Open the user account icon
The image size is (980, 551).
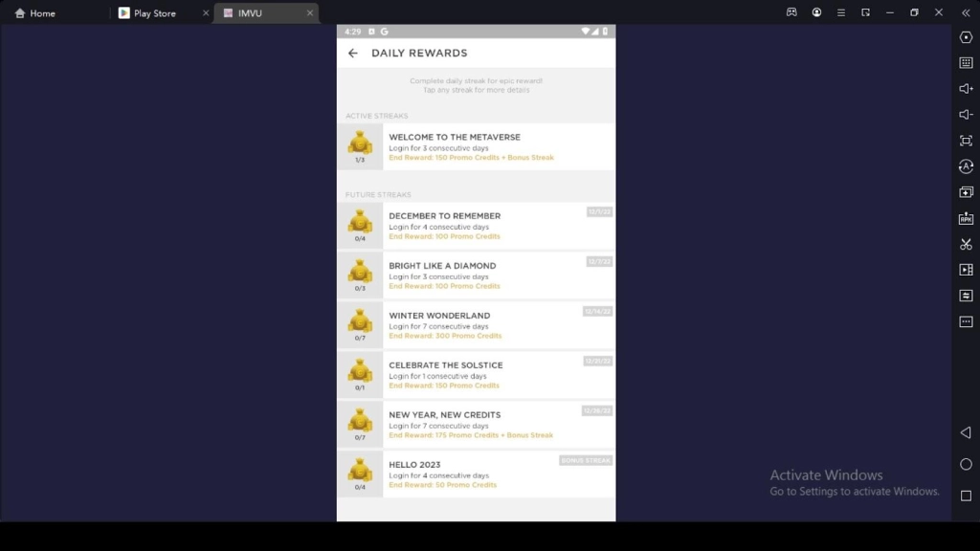[816, 12]
